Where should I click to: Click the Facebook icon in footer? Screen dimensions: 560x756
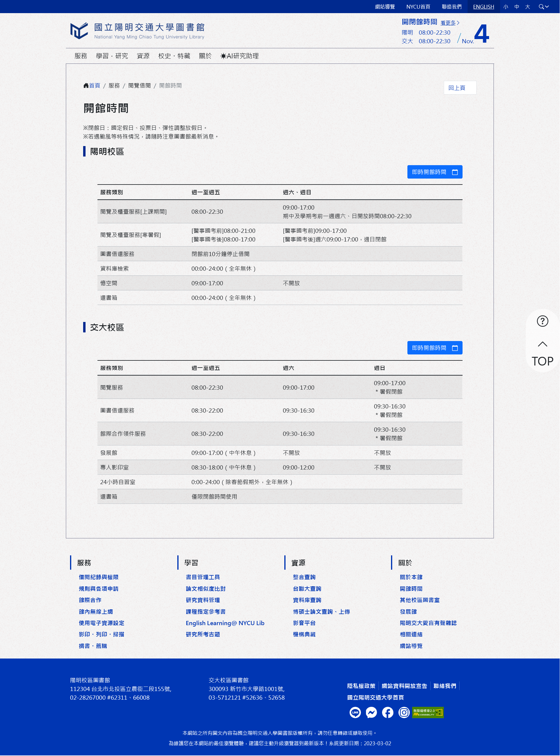click(x=387, y=712)
